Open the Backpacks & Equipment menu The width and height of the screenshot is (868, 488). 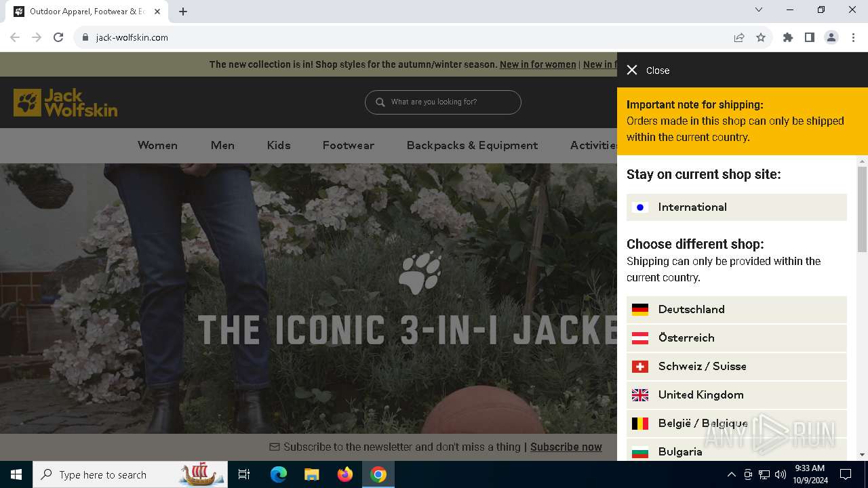[472, 145]
